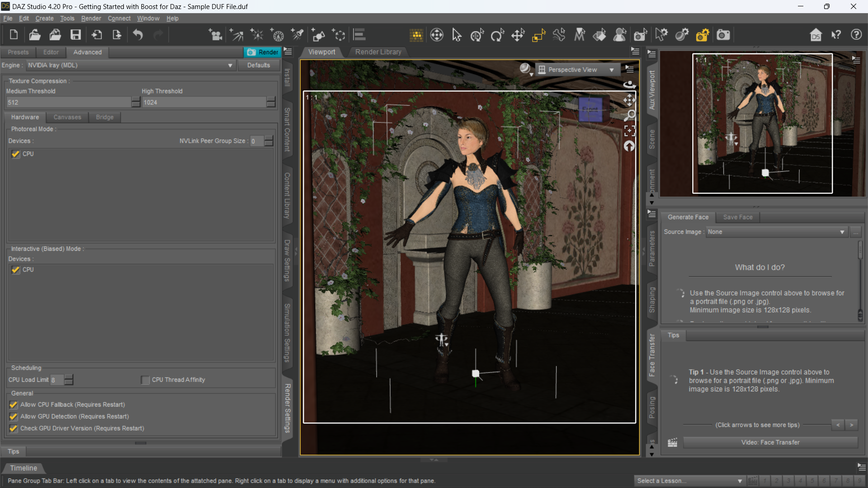Click the Medium Threshold 512 slider field
868x488 pixels.
pos(68,103)
